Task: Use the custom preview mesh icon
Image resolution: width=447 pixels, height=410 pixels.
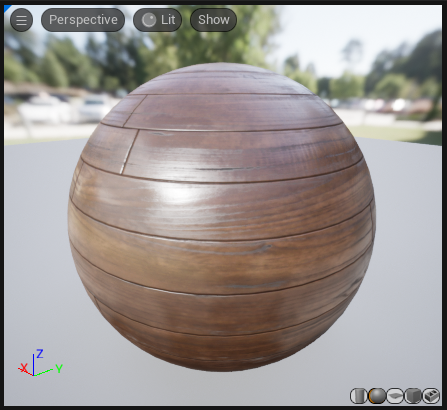Action: pyautogui.click(x=431, y=396)
